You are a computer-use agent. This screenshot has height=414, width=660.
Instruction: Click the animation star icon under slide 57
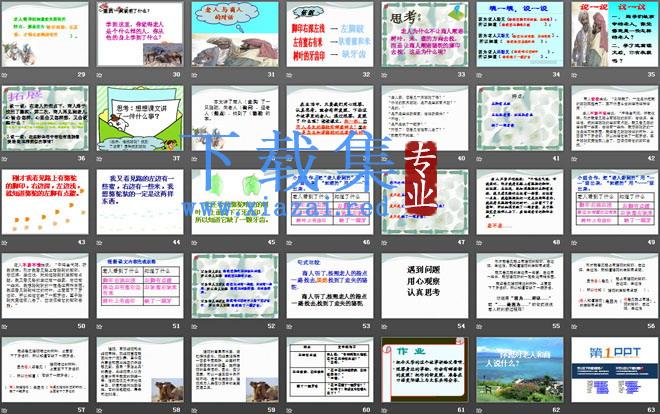[x=4, y=410]
